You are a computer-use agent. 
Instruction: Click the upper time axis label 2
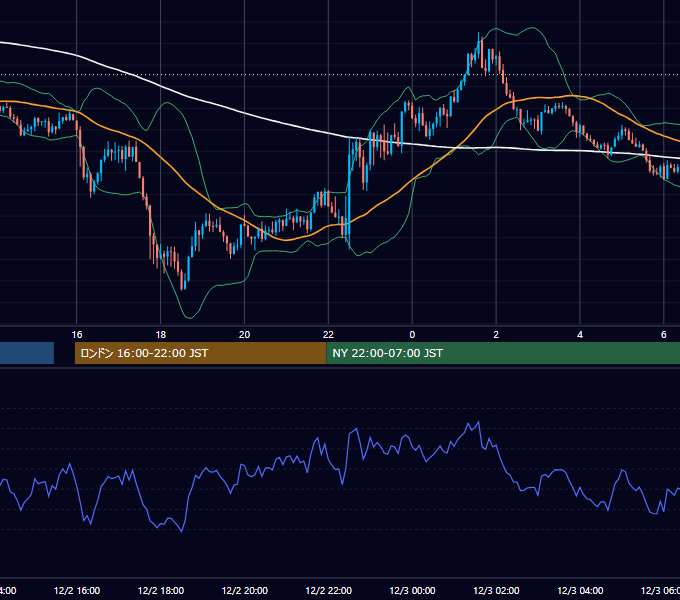tap(496, 335)
